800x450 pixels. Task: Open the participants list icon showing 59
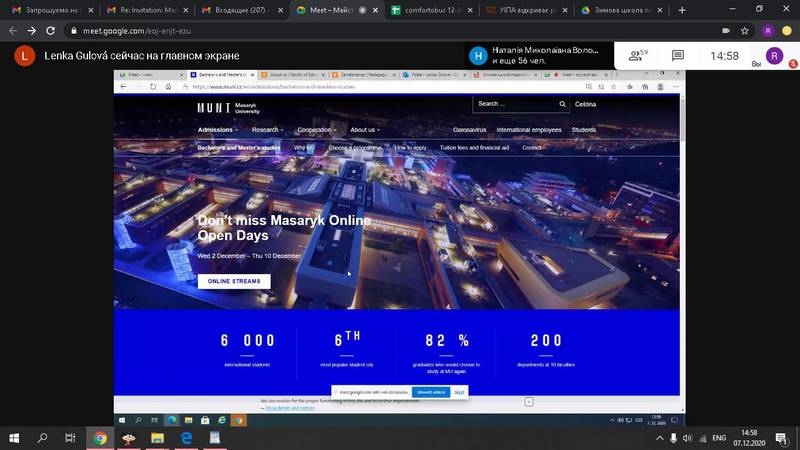638,55
